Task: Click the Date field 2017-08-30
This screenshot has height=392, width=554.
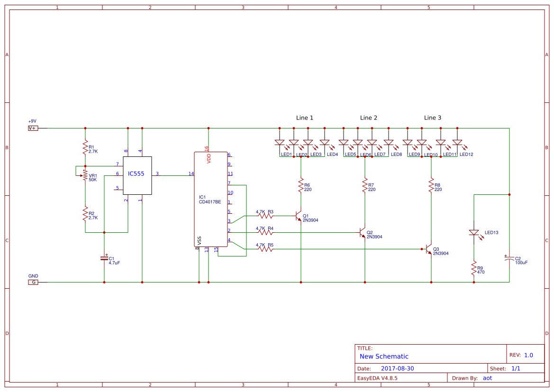Action: pos(398,368)
